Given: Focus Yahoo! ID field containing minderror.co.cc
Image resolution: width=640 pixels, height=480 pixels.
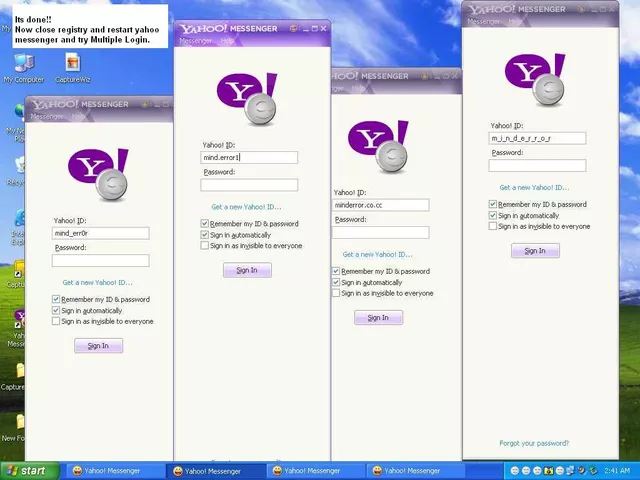Looking at the screenshot, I should (380, 205).
